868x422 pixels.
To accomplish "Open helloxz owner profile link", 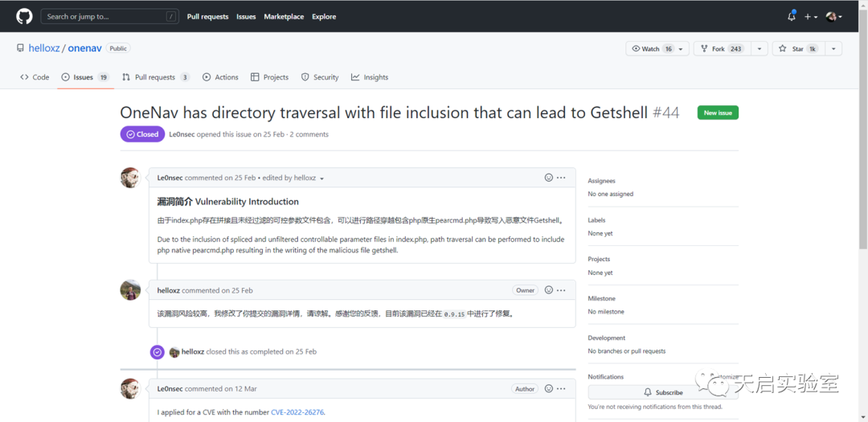I will tap(44, 48).
